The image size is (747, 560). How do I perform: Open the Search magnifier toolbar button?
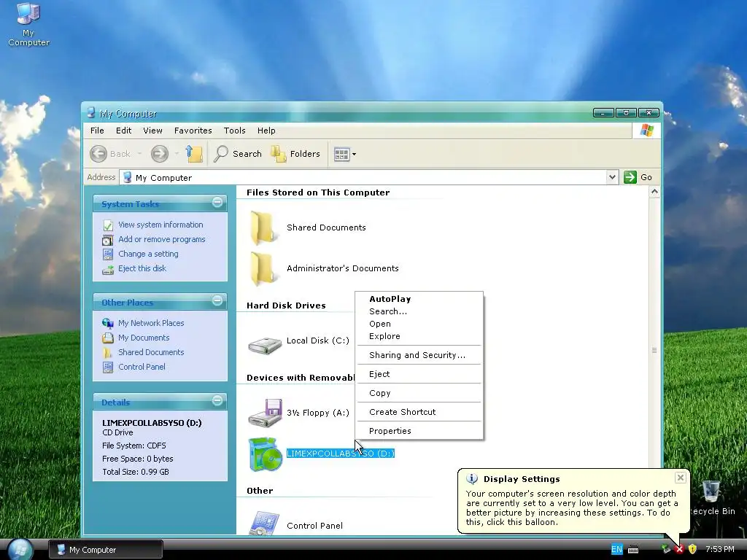point(238,154)
